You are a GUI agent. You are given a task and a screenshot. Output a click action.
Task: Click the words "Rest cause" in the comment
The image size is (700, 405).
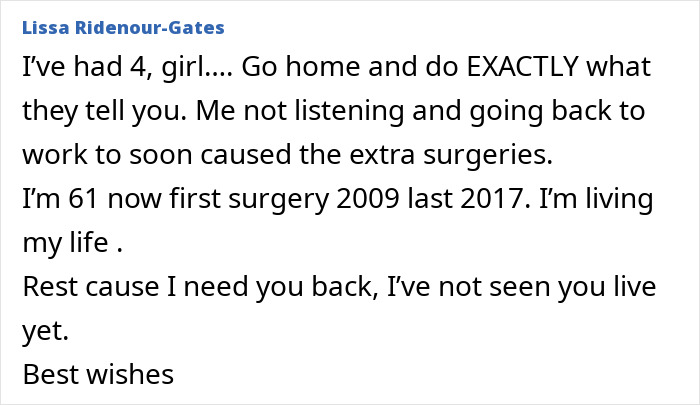click(91, 286)
